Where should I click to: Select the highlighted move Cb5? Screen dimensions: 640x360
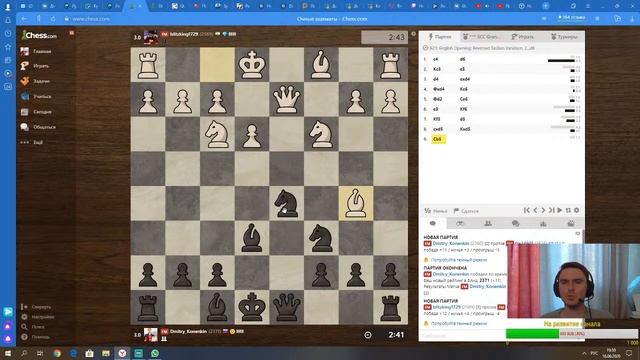click(x=438, y=139)
